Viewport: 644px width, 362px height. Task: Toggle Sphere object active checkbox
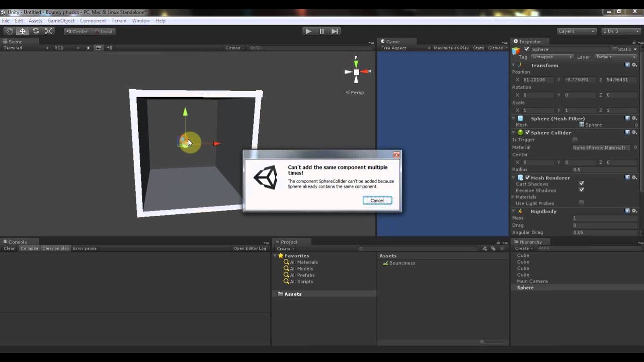point(527,49)
